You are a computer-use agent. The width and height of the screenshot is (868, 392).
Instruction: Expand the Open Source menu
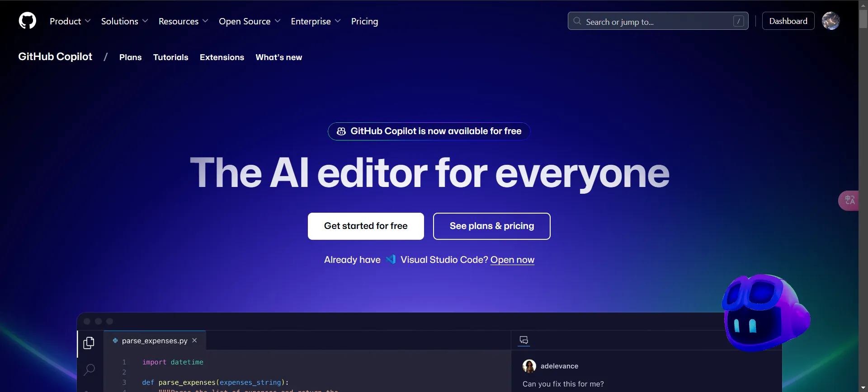[250, 21]
